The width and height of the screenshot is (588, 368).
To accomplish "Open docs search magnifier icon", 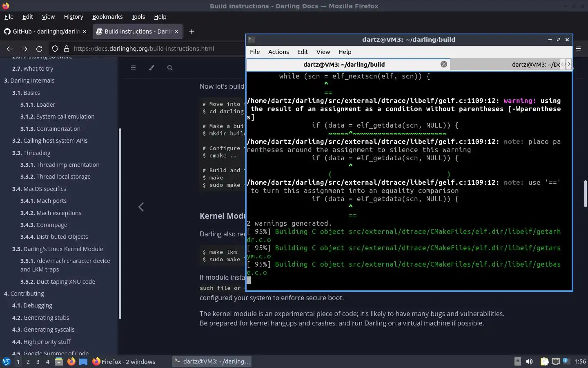I will click(x=170, y=67).
